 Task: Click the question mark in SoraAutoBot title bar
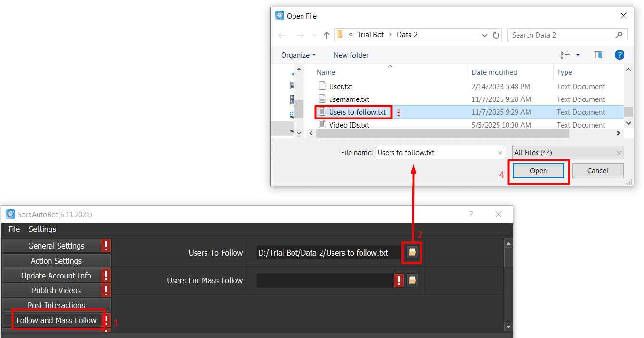(x=471, y=214)
